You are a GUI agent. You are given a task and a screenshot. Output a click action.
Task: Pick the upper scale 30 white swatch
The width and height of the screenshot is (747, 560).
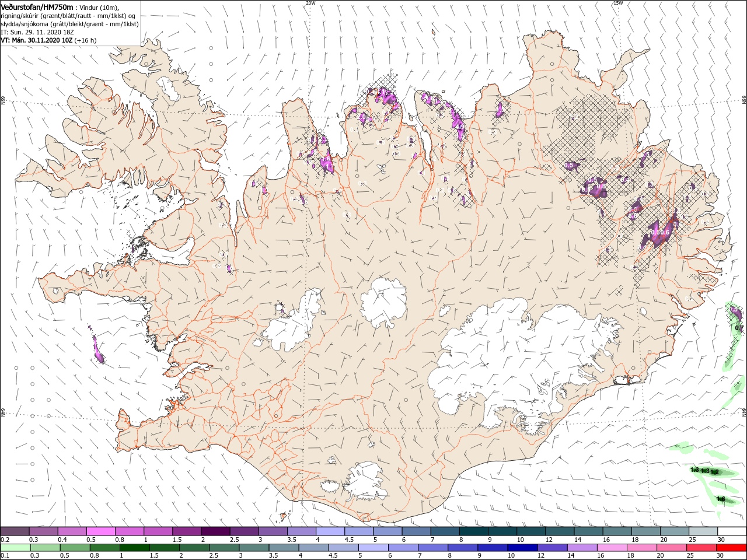732,531
